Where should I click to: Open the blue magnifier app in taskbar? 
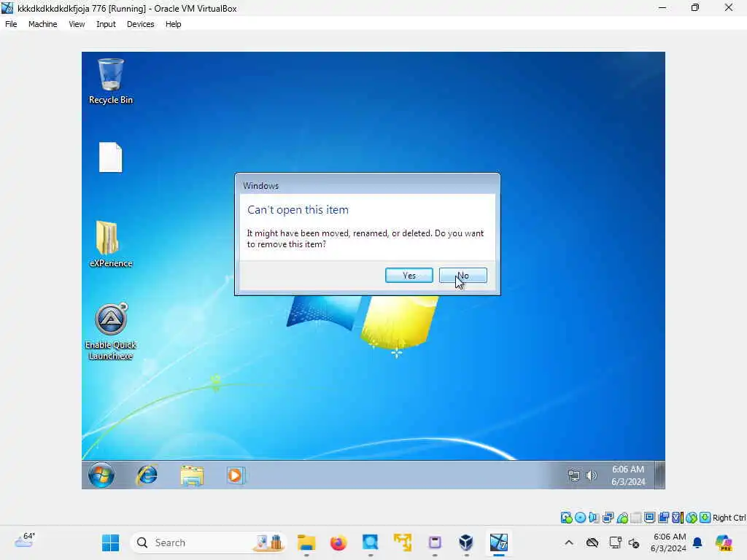tap(370, 542)
